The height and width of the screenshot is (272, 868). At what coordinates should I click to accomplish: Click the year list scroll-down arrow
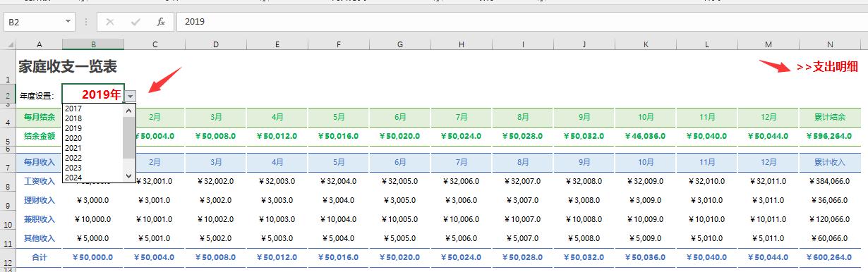128,176
